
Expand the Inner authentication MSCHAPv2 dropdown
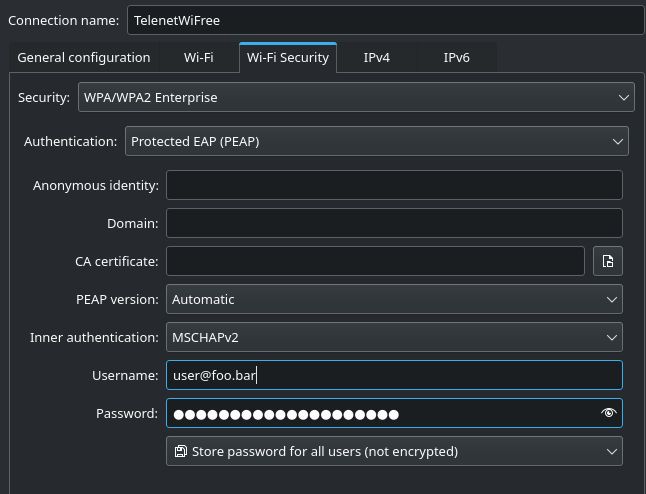coord(394,337)
